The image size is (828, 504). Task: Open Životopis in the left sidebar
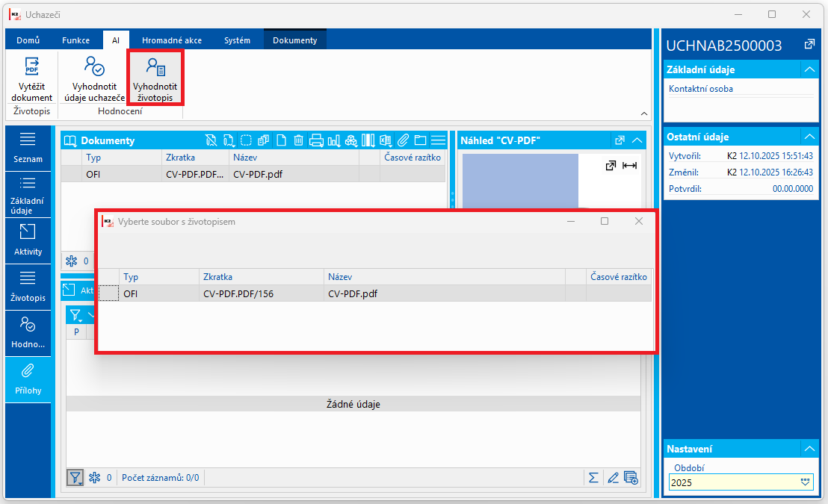[28, 287]
